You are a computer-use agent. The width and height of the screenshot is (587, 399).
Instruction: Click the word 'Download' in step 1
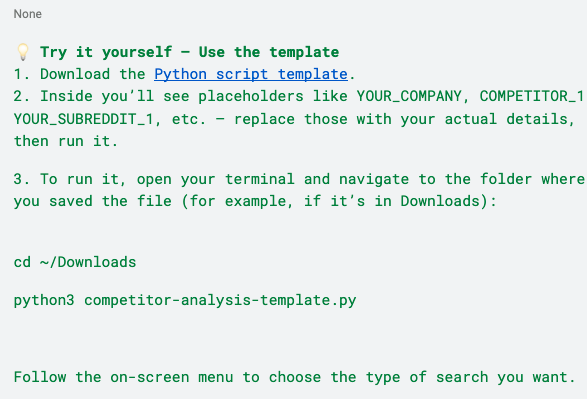click(x=75, y=74)
